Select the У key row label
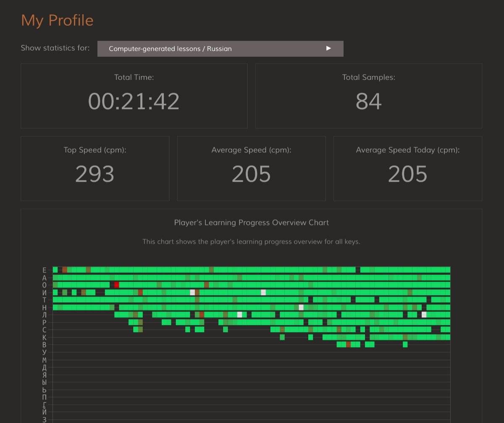Viewport: 504px width, 423px height. point(45,352)
